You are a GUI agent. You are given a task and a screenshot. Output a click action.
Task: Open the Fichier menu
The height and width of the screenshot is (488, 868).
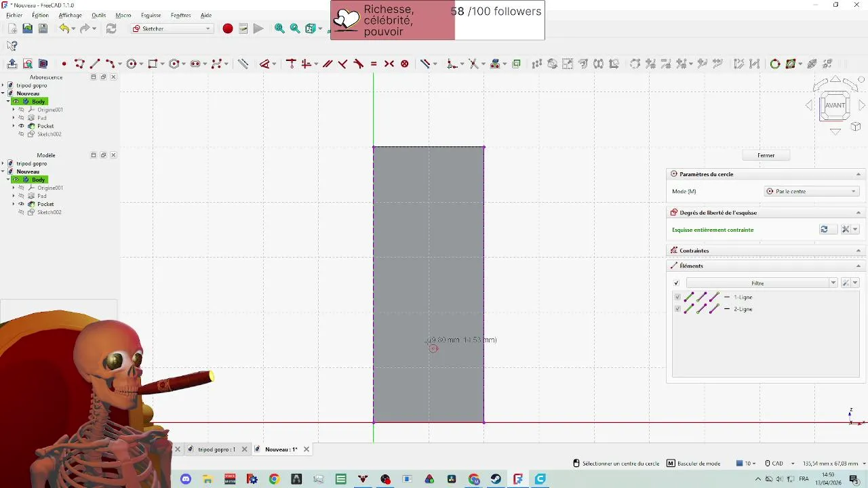(x=14, y=15)
